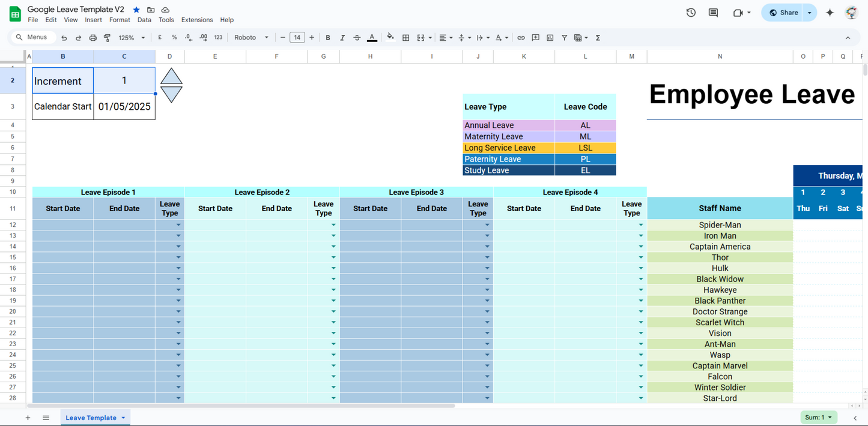Open Spider-Man's Leave Episode 1 type dropdown
This screenshot has width=868, height=426.
click(x=178, y=225)
